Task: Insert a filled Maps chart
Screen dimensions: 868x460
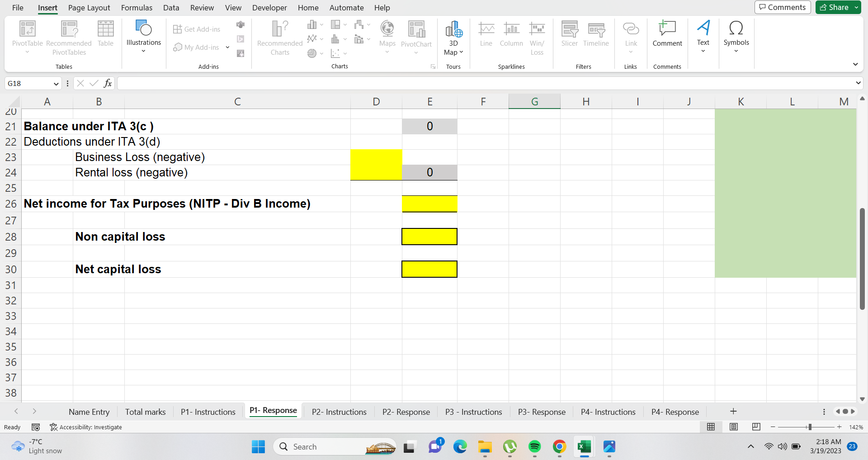Action: 387,36
